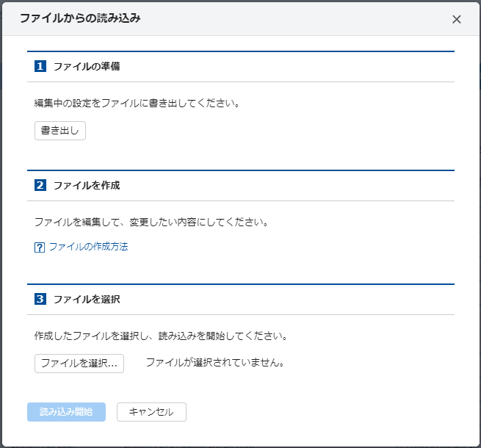
Task: Start import with 読み込み開始 button
Action: click(66, 412)
